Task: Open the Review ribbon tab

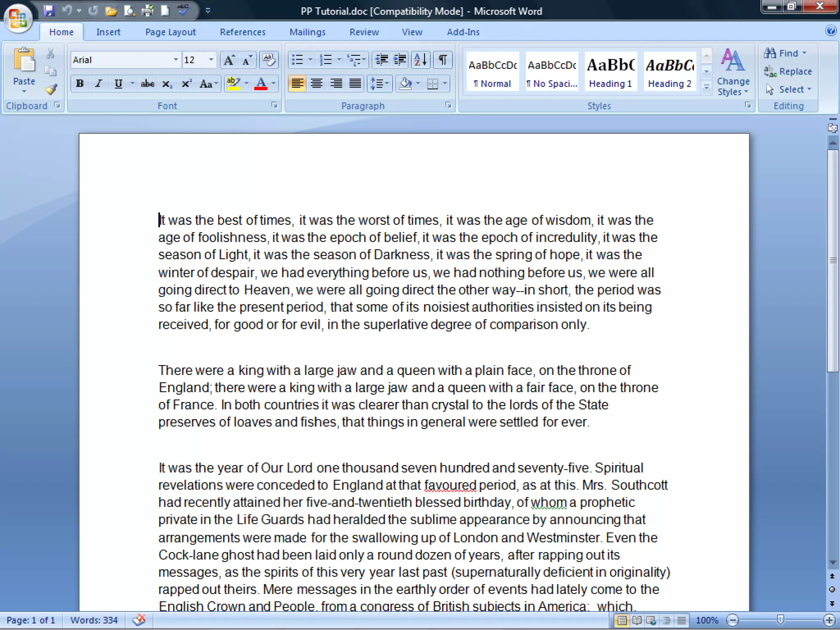Action: click(364, 32)
